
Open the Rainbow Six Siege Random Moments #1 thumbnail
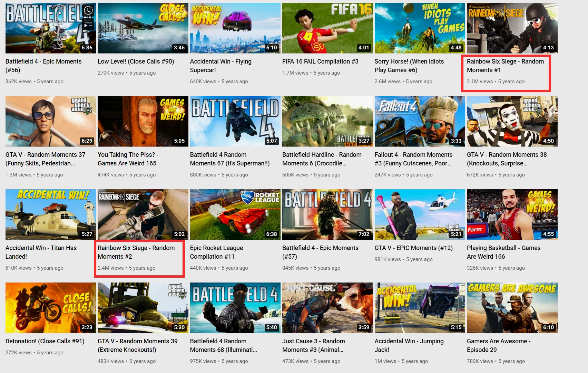click(x=512, y=28)
